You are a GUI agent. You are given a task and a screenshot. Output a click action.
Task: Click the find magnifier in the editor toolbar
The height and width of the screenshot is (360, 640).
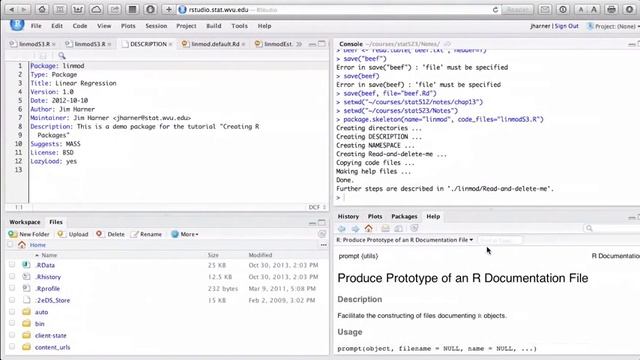coord(62,55)
